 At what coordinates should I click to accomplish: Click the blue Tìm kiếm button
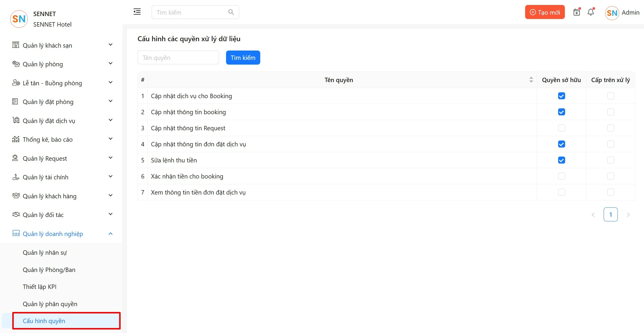[x=243, y=58]
